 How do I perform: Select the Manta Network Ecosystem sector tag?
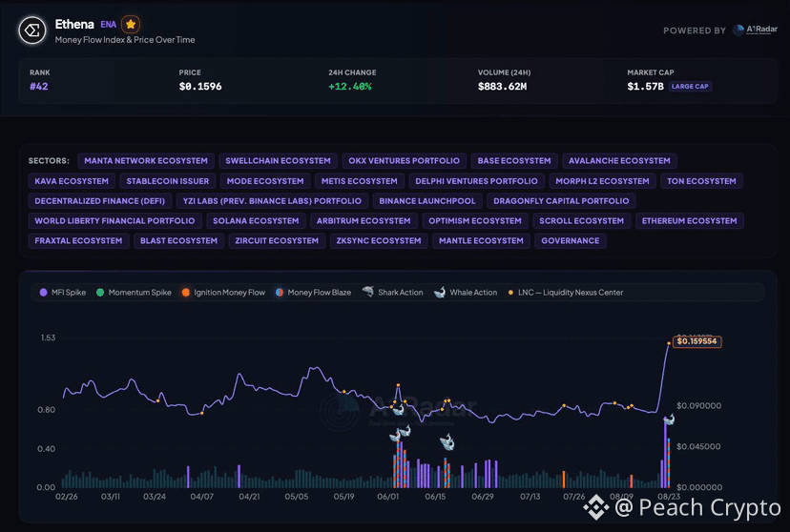click(146, 160)
